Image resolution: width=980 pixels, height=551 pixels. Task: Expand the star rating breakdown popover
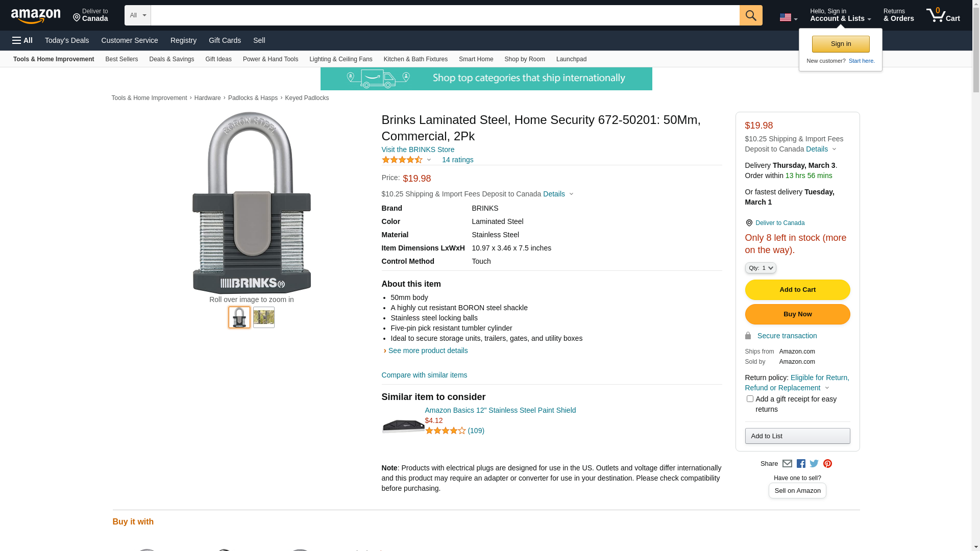pyautogui.click(x=407, y=160)
